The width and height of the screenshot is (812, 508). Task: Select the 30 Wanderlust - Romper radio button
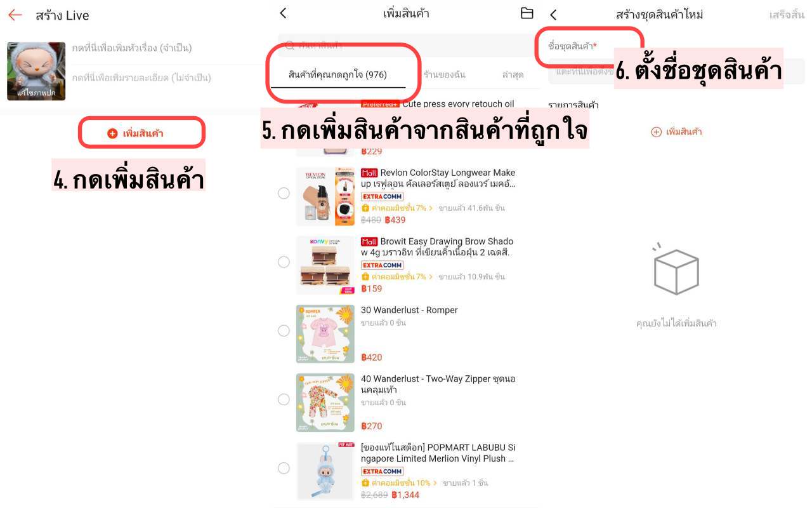(284, 330)
